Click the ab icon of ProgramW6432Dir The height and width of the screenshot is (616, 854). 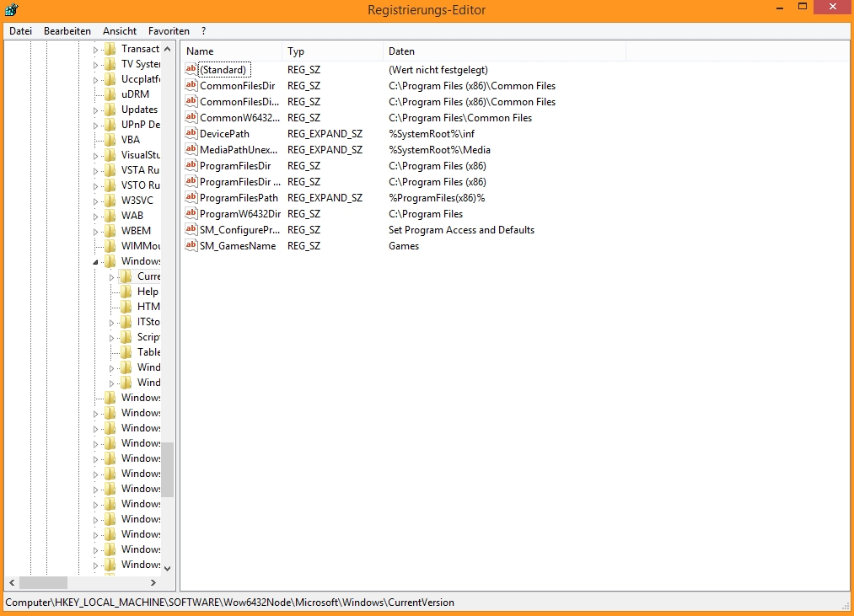pyautogui.click(x=191, y=213)
